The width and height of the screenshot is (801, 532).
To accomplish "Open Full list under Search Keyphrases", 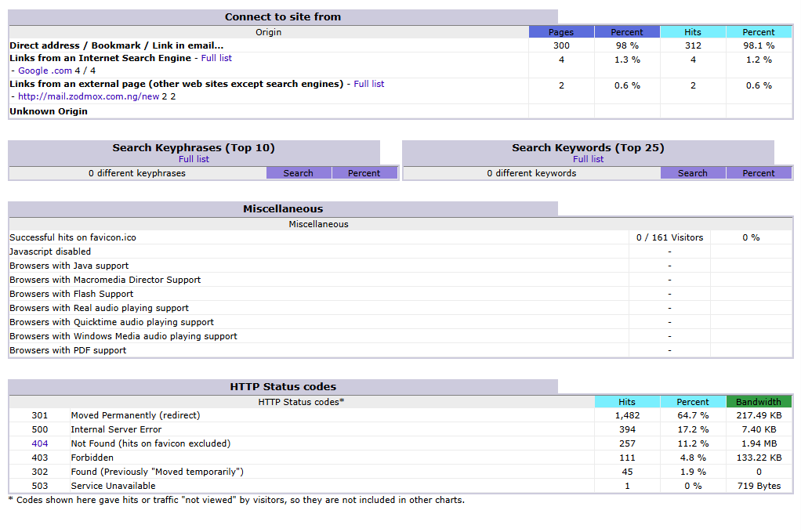I will click(x=194, y=159).
